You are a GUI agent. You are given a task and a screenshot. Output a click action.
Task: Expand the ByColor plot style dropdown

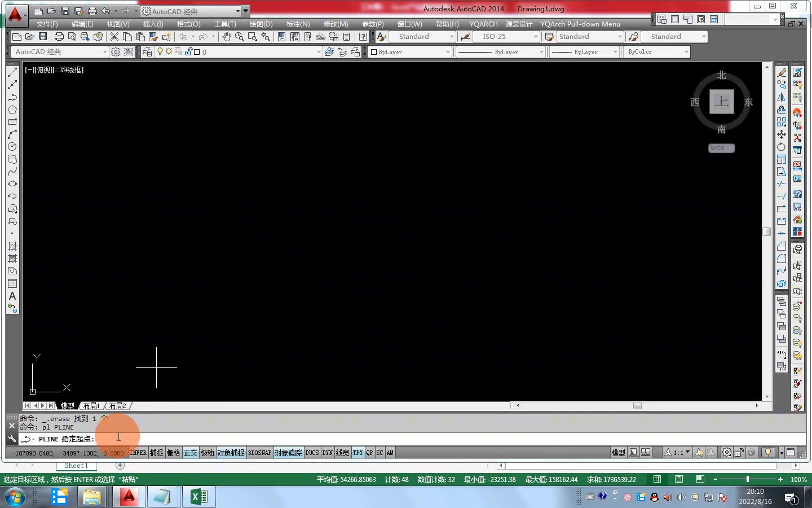(x=686, y=52)
